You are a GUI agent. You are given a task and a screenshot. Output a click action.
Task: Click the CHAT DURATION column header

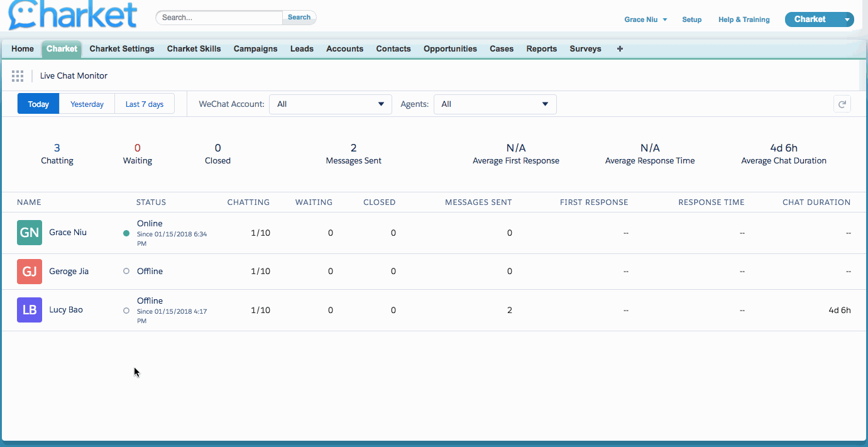coord(816,202)
